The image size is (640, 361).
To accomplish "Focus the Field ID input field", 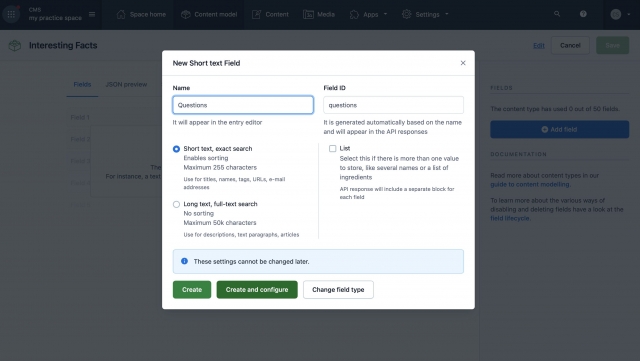I will [x=393, y=105].
